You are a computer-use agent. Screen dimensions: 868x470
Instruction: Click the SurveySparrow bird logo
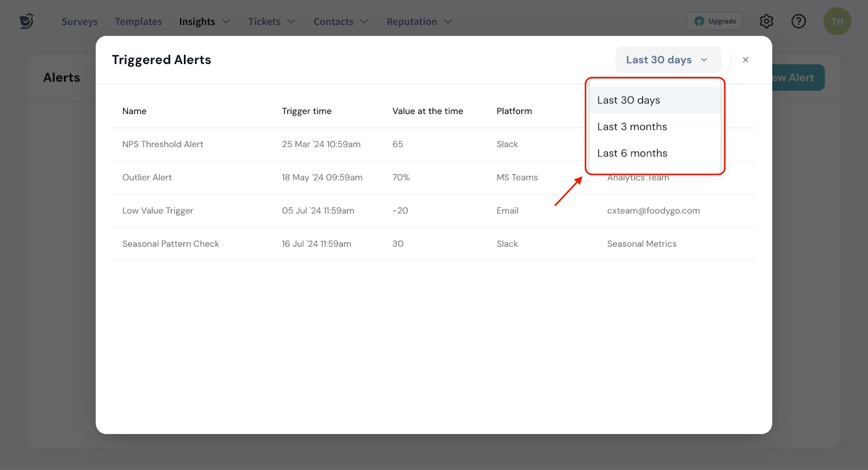[27, 21]
